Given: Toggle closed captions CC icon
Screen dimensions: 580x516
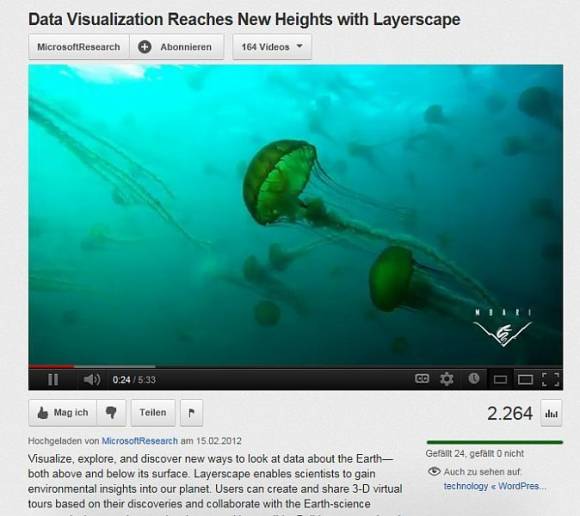Looking at the screenshot, I should point(422,378).
